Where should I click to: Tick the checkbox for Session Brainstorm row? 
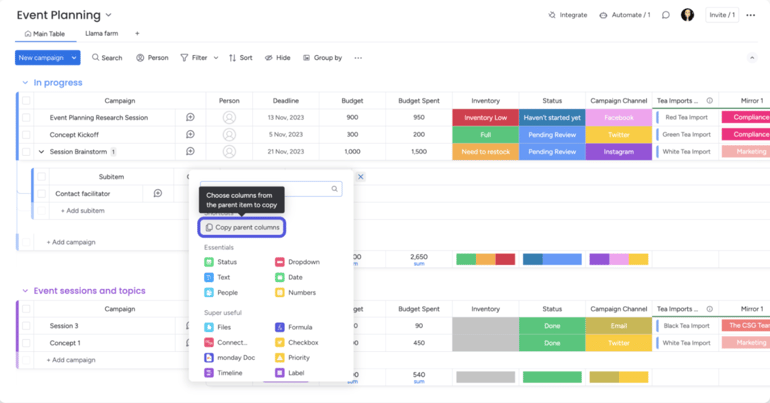tap(26, 152)
